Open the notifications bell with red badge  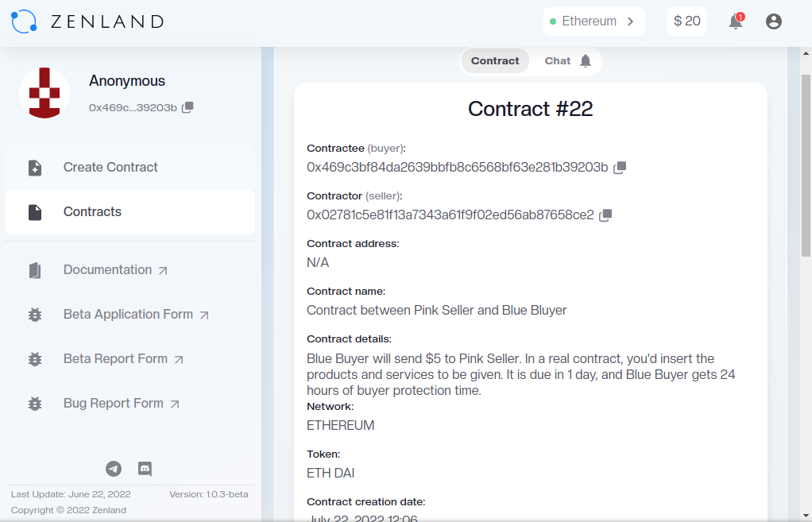point(737,21)
